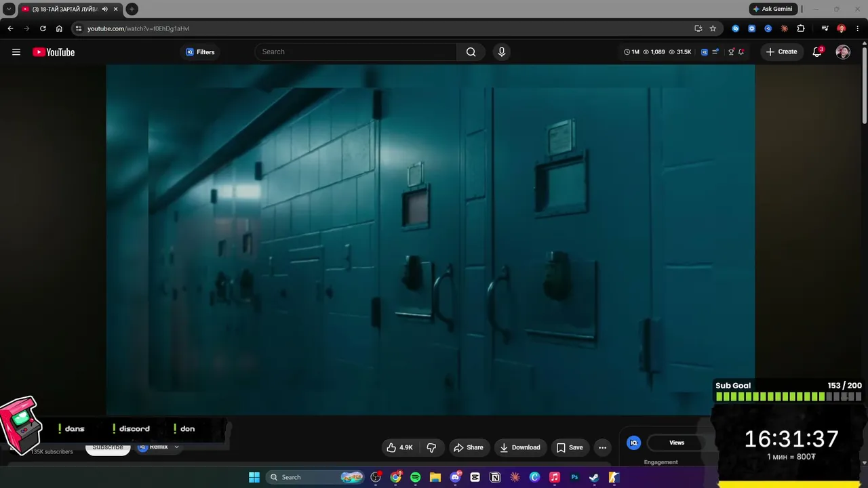Open YouTube notifications bell
The image size is (868, 488).
[818, 52]
